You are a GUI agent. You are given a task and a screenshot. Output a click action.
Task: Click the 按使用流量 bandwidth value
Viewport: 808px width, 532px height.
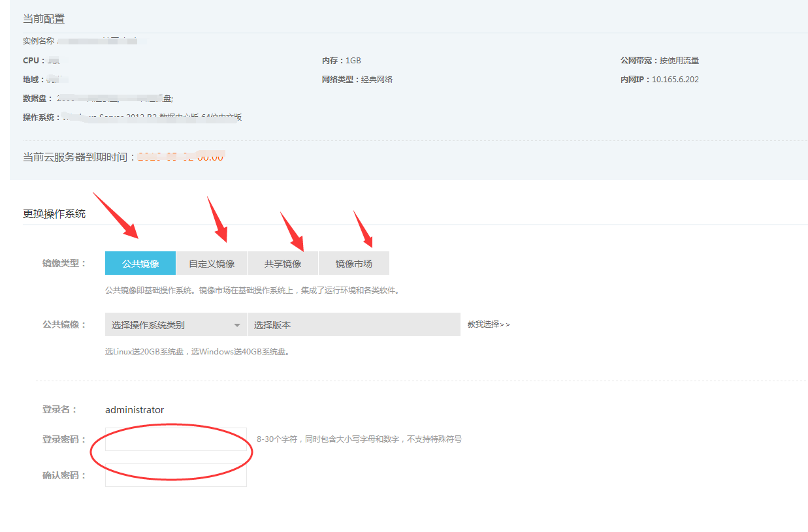[x=679, y=61]
